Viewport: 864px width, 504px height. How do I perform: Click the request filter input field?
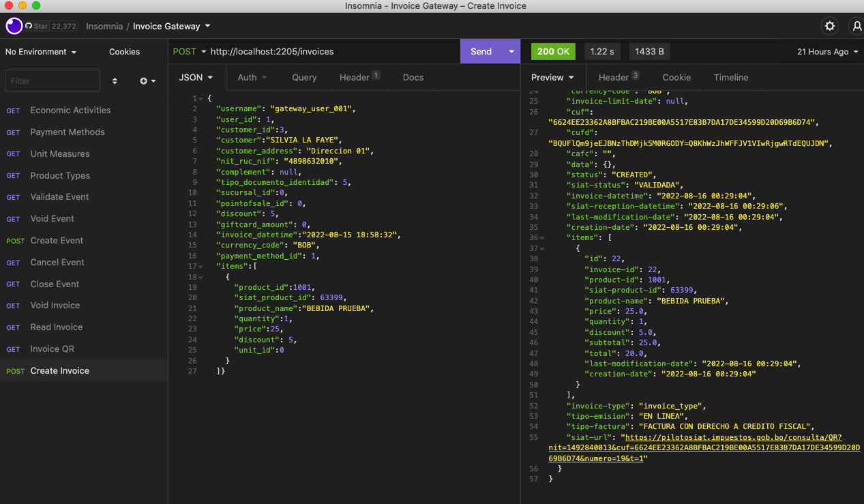click(x=52, y=80)
